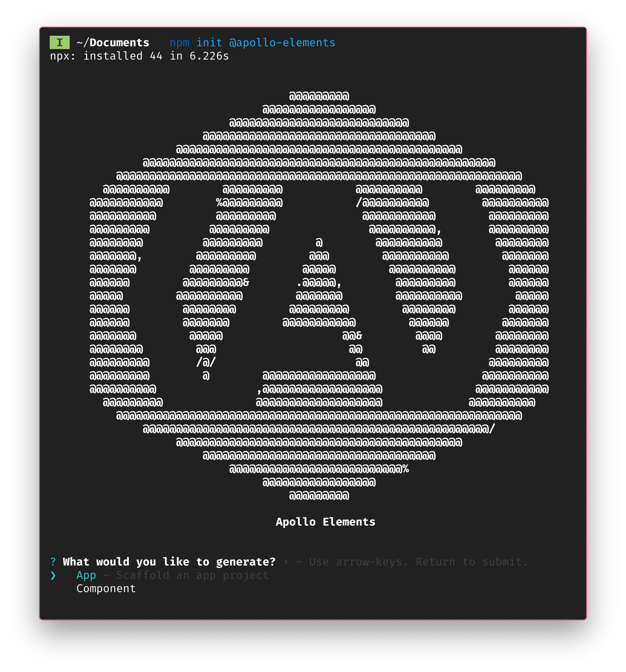
Task: Click the 'Scaffold an app project' description
Action: point(193,575)
